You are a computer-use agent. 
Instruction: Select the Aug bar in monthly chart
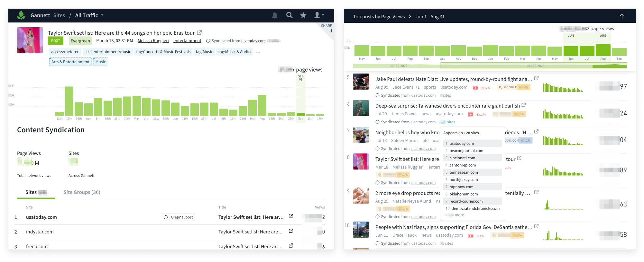coord(603,50)
